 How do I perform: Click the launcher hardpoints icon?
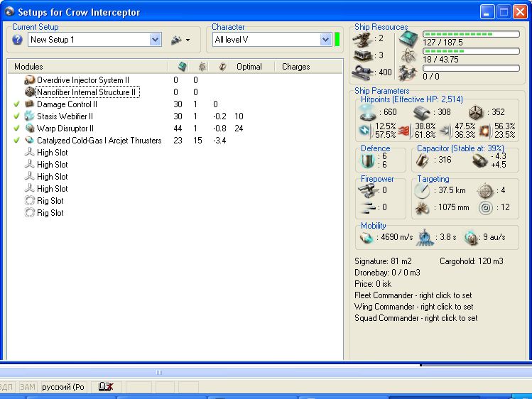pyautogui.click(x=364, y=55)
